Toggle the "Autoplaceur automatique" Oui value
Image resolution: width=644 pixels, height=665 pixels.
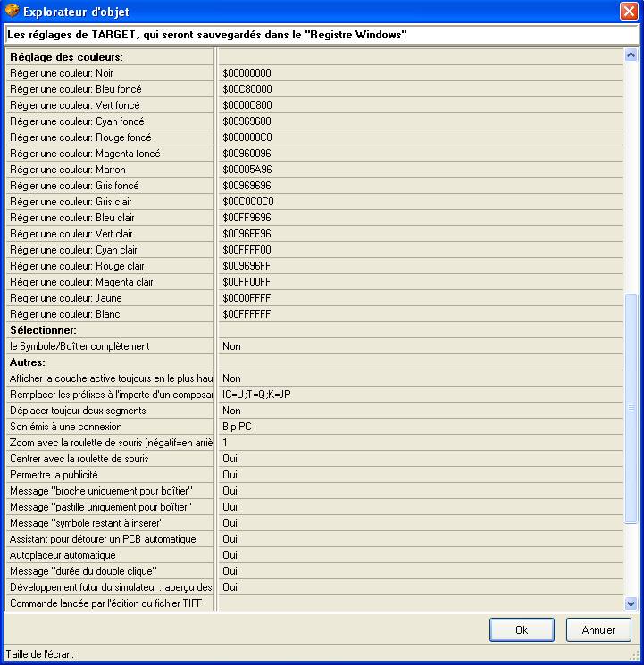click(x=420, y=555)
